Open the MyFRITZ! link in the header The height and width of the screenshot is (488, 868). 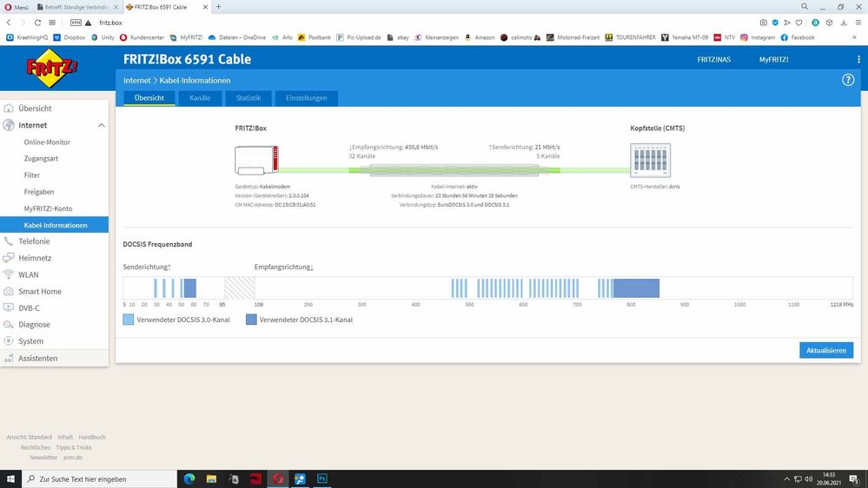coord(773,60)
